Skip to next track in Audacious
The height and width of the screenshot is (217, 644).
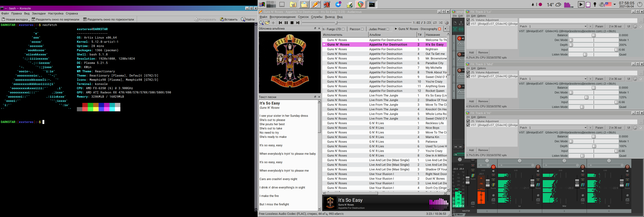pos(298,23)
